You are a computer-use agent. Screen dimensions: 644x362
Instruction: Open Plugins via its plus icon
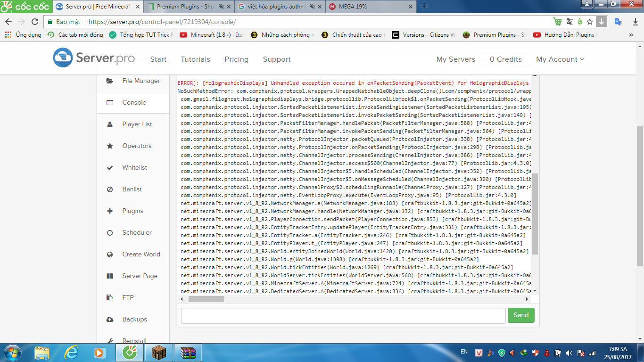pyautogui.click(x=110, y=211)
